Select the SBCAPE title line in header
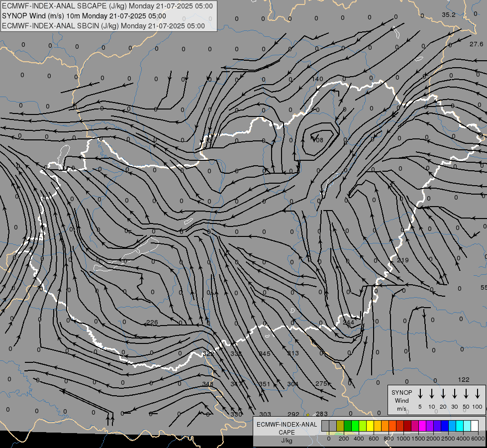This screenshot has height=448, width=487. point(107,6)
